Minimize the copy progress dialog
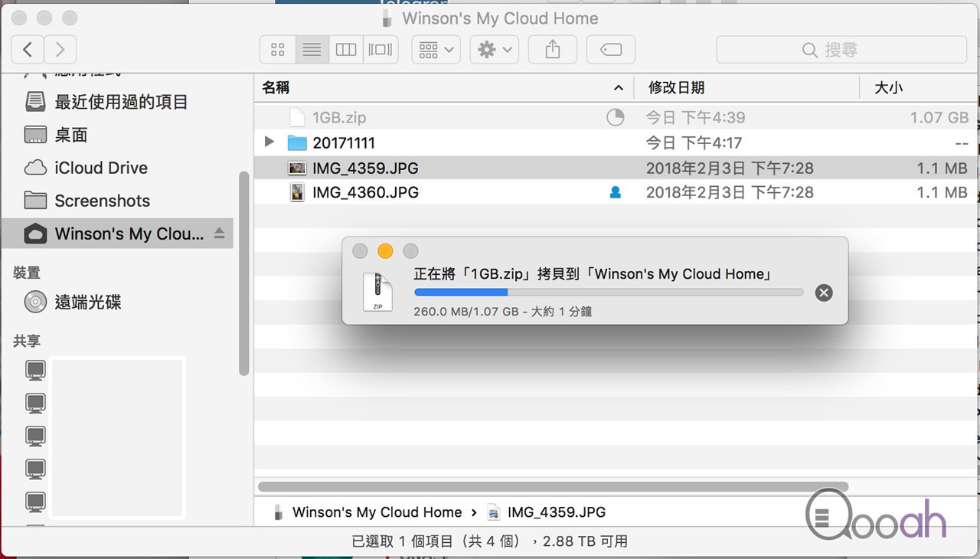980x559 pixels. click(x=386, y=251)
